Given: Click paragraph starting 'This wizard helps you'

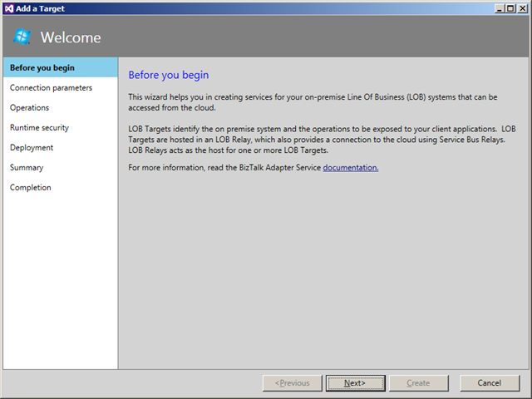Looking at the screenshot, I should pos(313,102).
